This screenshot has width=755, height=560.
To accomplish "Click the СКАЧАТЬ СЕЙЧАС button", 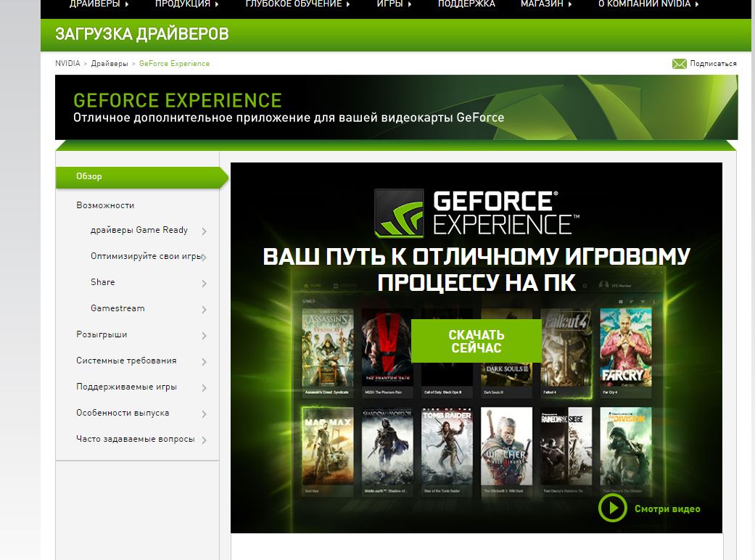I will (x=476, y=341).
